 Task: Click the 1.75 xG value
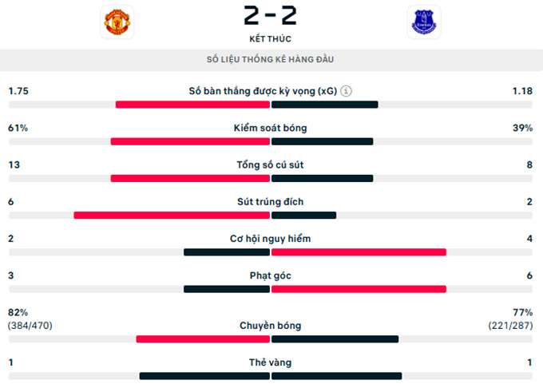click(x=18, y=91)
